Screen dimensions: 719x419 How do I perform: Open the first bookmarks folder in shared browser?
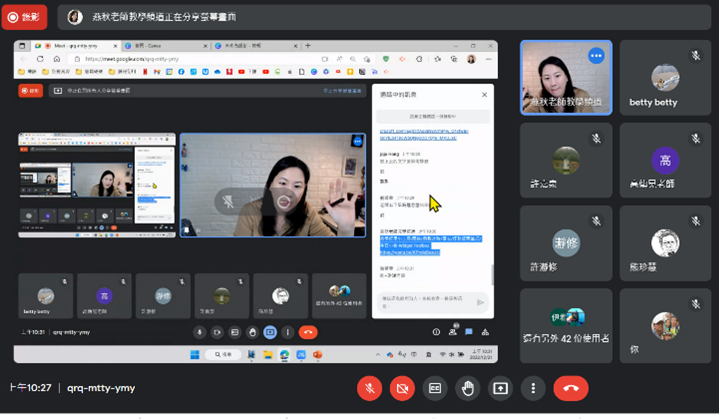27,72
